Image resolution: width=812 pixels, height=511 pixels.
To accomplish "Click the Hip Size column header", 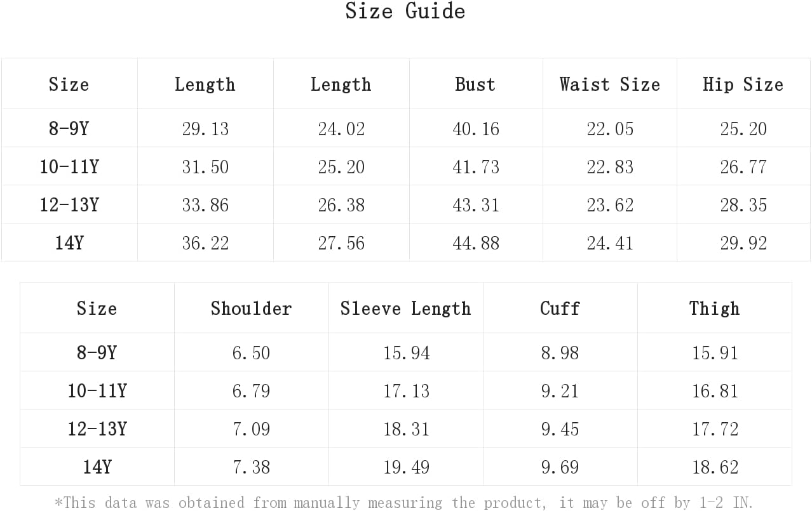I will pyautogui.click(x=743, y=84).
